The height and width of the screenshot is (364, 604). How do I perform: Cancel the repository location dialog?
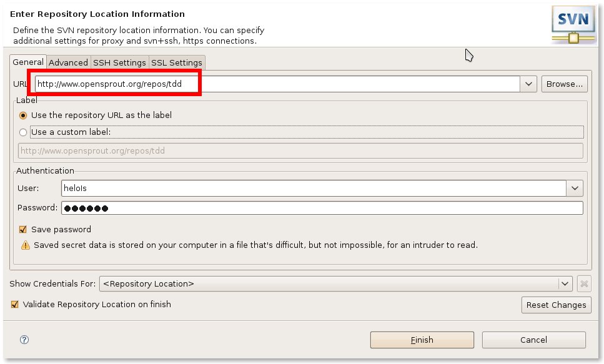pyautogui.click(x=533, y=340)
